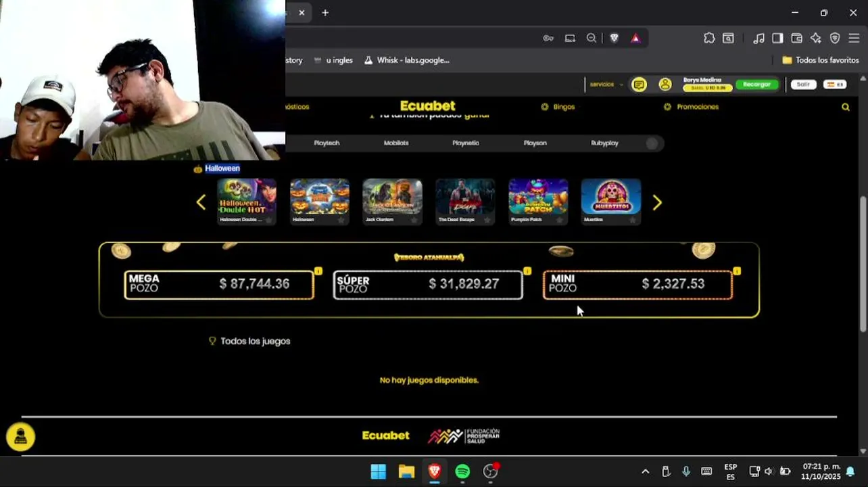Select the Rubyplay provider tab
Viewport: 868px width, 487px height.
[604, 143]
